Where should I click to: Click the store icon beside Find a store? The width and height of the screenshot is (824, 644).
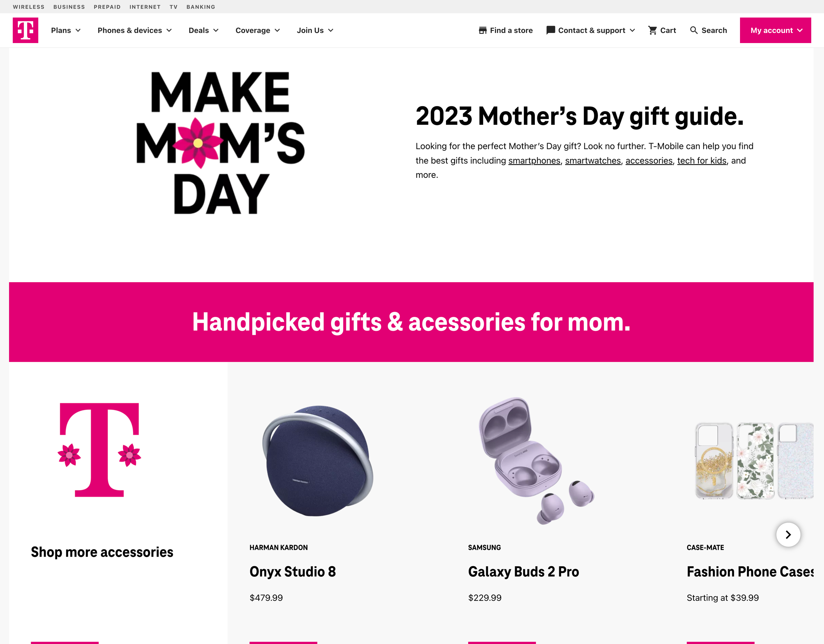[x=482, y=30]
